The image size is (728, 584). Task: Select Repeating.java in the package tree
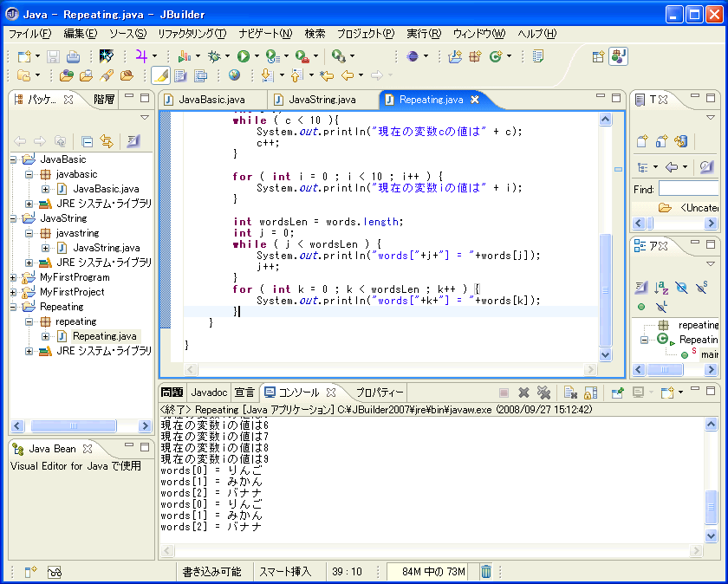point(105,336)
